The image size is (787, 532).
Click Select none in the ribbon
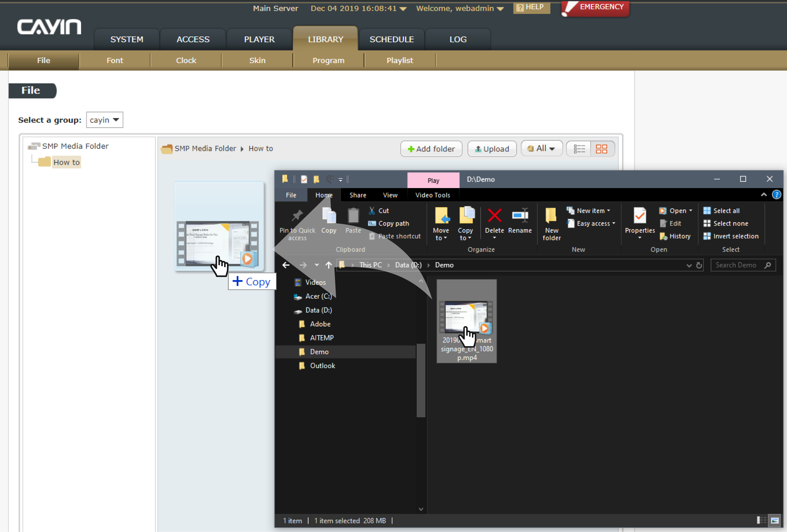[726, 224]
